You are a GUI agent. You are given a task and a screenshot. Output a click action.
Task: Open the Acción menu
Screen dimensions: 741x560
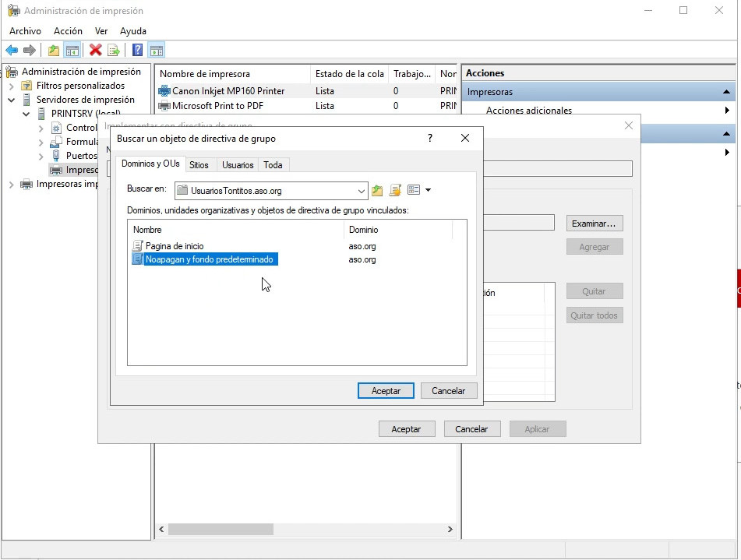tap(68, 31)
